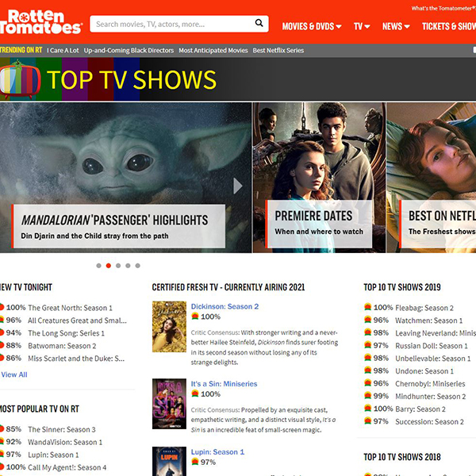Click What's the Tomatometer link
This screenshot has height=476, width=476.
tap(443, 9)
